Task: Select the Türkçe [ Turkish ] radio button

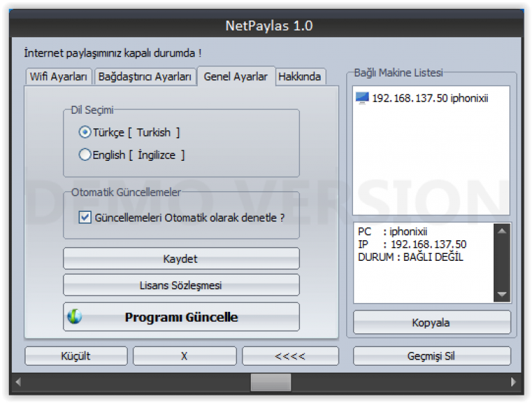Action: click(x=84, y=132)
